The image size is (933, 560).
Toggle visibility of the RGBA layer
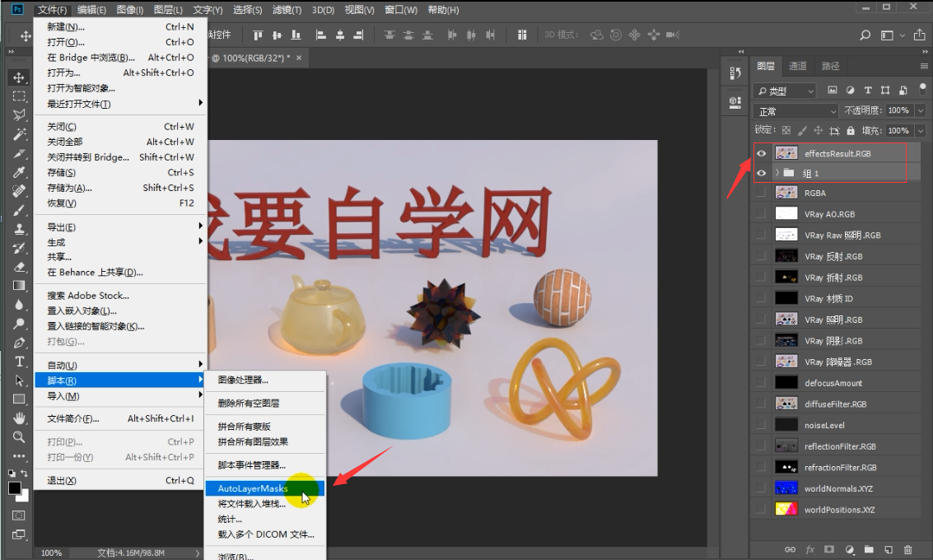point(762,192)
